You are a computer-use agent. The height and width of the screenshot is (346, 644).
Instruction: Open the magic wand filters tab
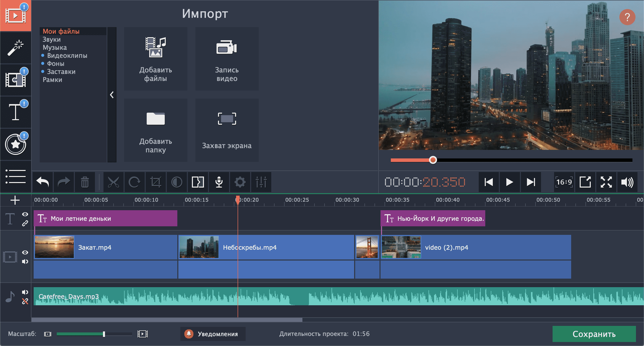16,48
